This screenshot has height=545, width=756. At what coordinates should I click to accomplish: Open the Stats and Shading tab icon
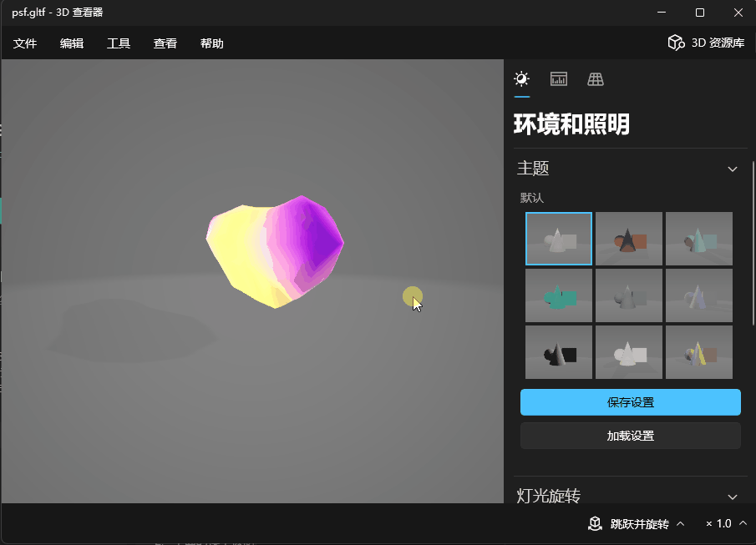pos(558,79)
